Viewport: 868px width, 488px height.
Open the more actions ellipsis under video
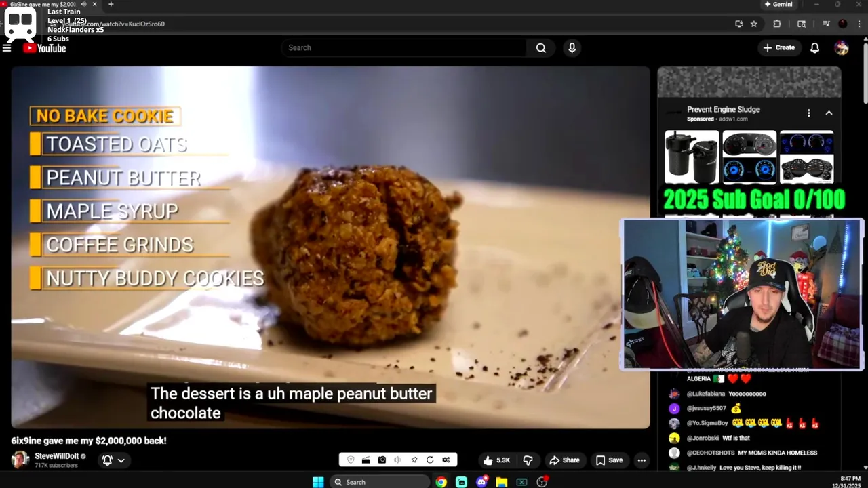[642, 460]
